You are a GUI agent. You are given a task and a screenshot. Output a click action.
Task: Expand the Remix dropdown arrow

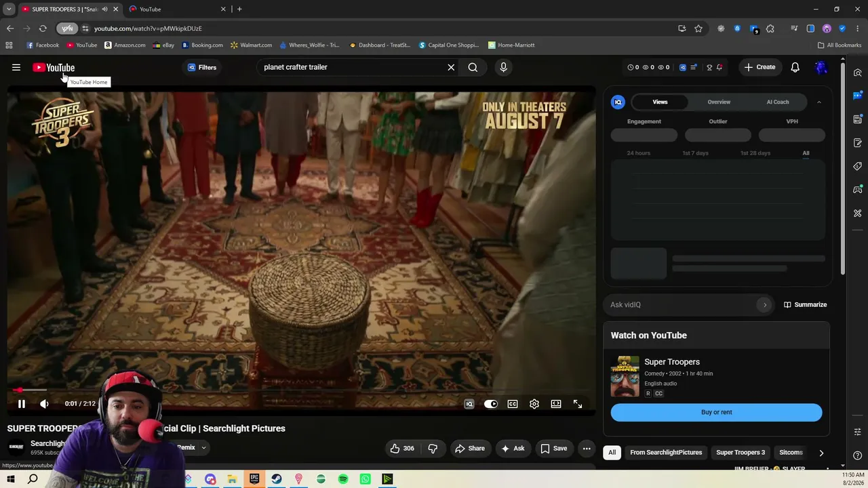(203, 447)
